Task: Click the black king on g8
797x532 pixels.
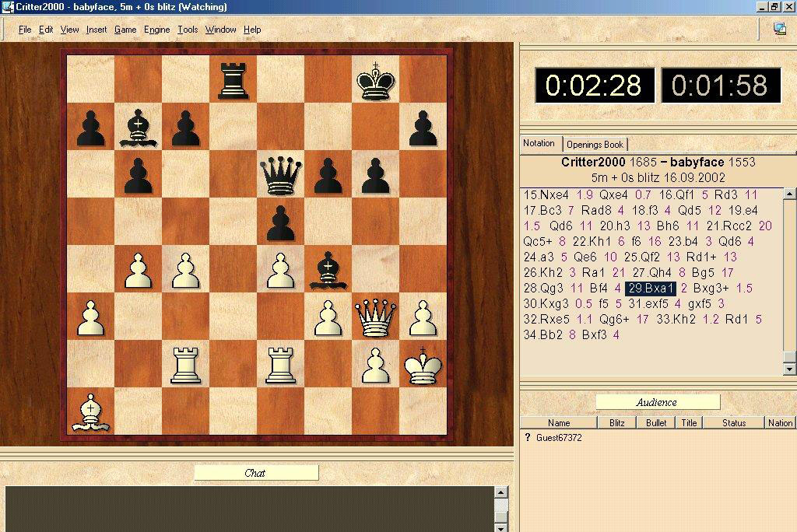Action: (374, 80)
